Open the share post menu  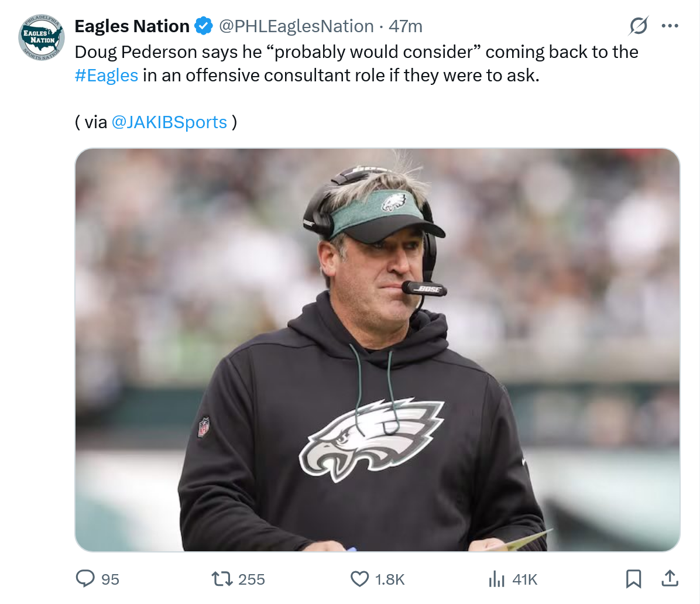(x=670, y=579)
